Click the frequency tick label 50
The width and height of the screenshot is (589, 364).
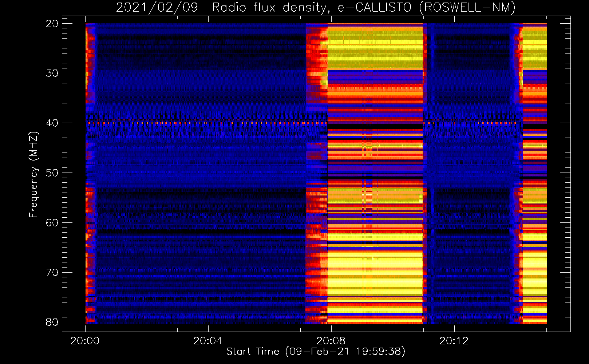(x=52, y=173)
